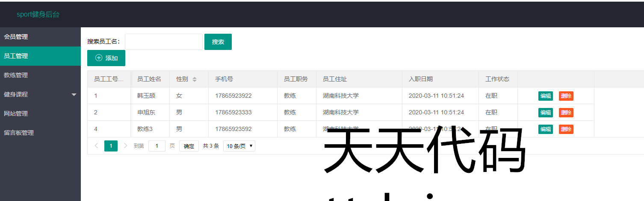The image size is (644, 201).
Task: Open 留言板管理 in the sidebar
Action: pyautogui.click(x=19, y=133)
